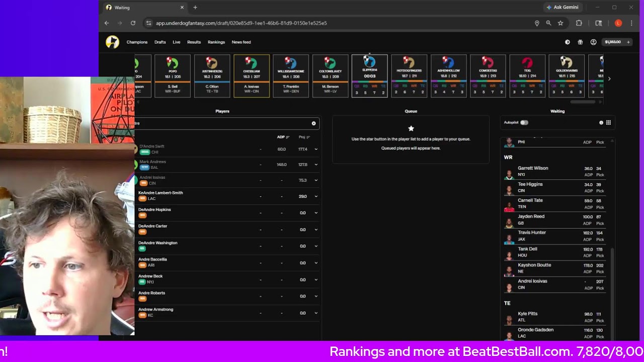The width and height of the screenshot is (644, 362).
Task: Open the Ask Gemini button
Action: (x=562, y=8)
